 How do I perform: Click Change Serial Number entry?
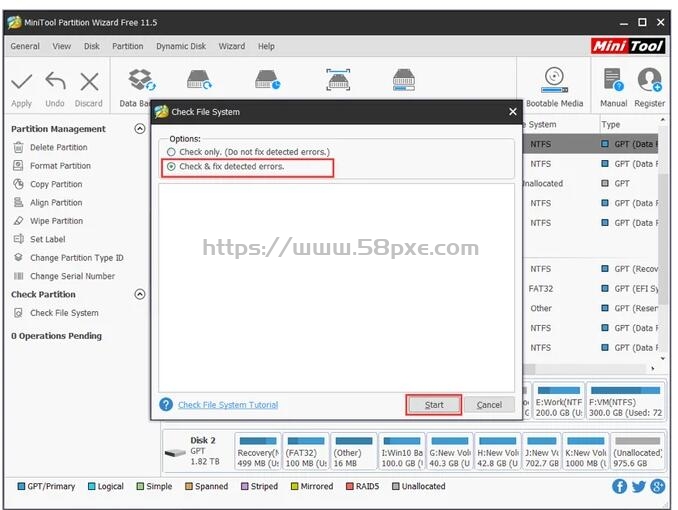click(72, 276)
